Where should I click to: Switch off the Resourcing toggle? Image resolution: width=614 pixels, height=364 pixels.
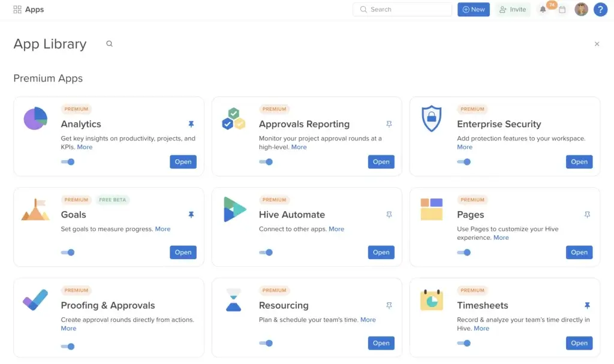[x=266, y=343]
